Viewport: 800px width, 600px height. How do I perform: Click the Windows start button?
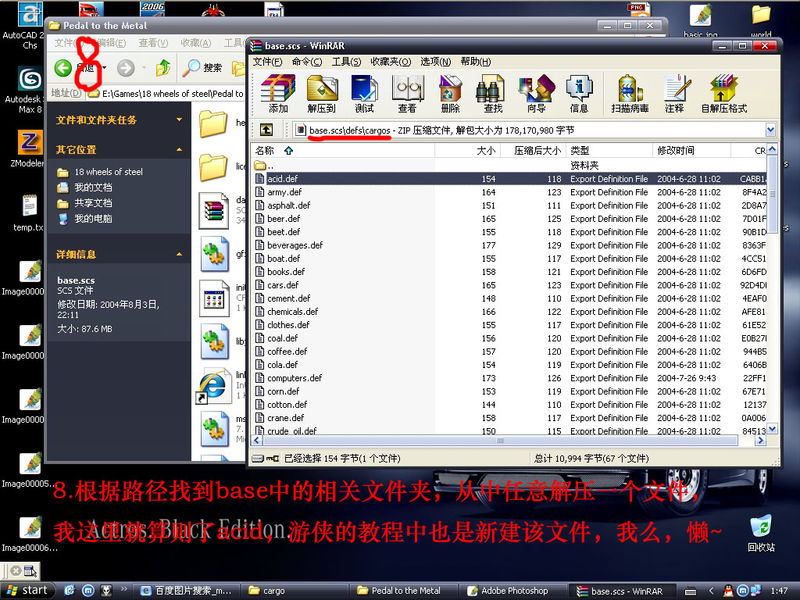pyautogui.click(x=28, y=590)
